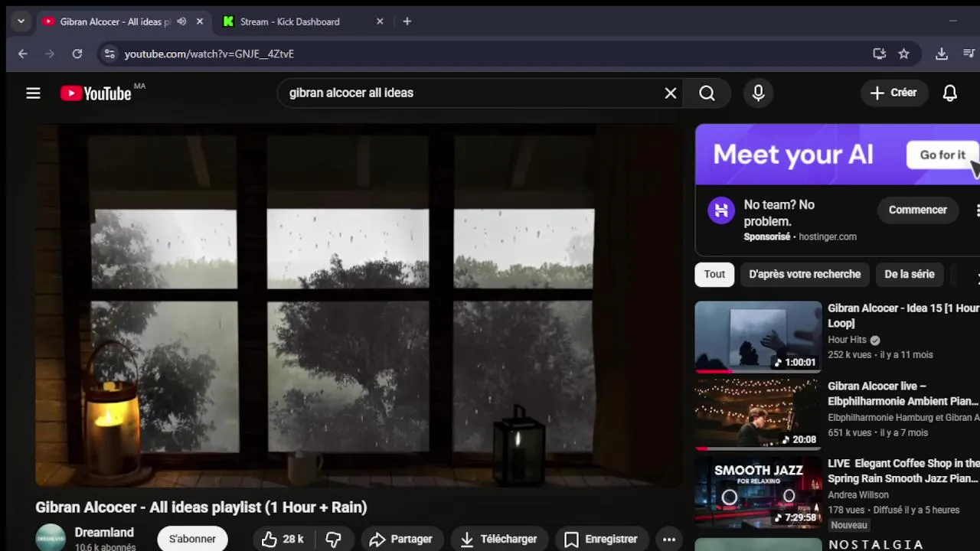Open a new browser tab
The height and width of the screenshot is (551, 980).
[x=407, y=21]
